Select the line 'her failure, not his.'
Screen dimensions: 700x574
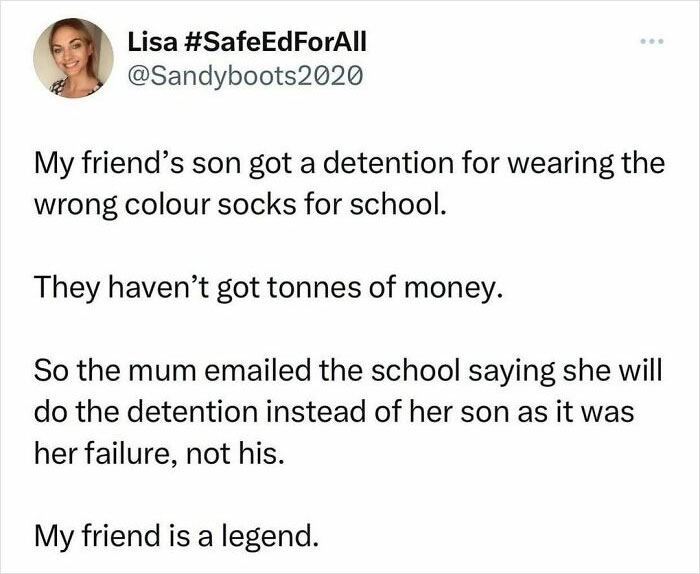(x=159, y=454)
